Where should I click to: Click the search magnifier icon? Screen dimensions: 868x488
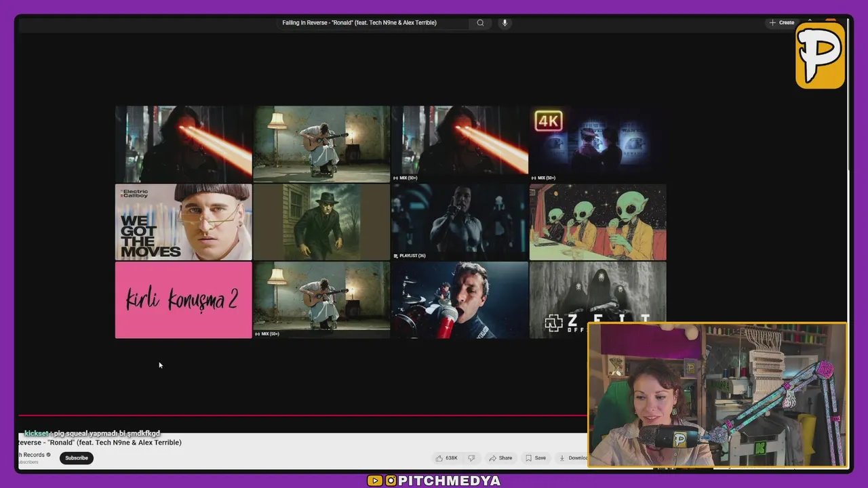click(480, 22)
